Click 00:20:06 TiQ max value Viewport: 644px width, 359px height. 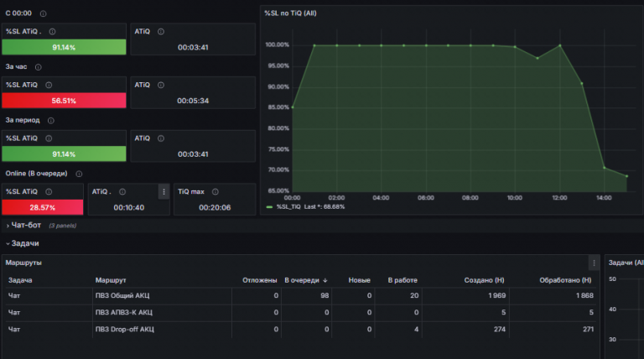click(x=215, y=207)
